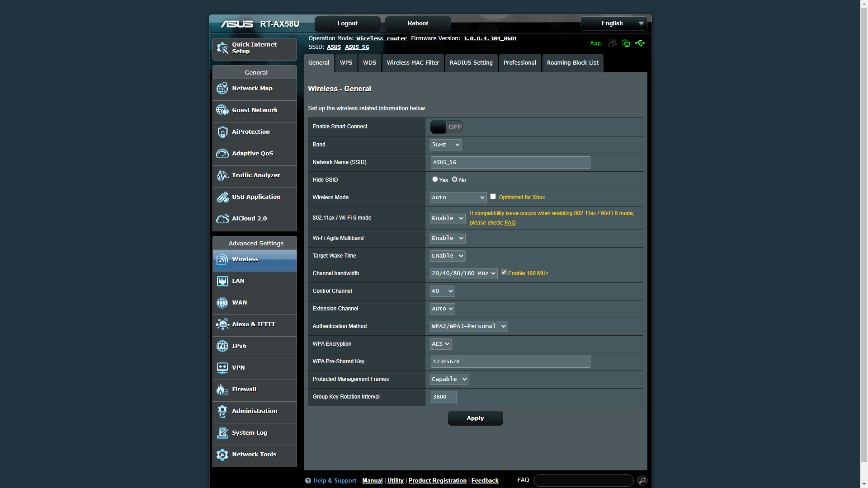
Task: Click the AiCloud 2.0 cloud icon
Action: tap(222, 219)
